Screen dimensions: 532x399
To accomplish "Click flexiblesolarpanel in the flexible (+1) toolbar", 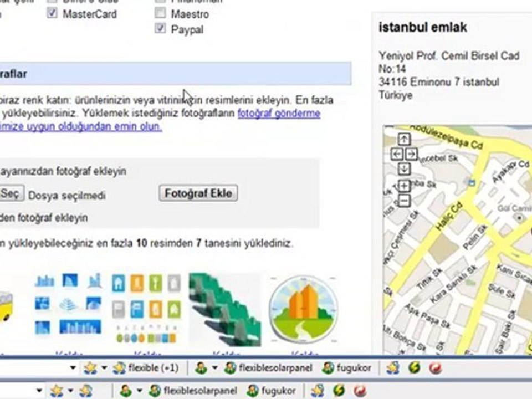I will [268, 368].
